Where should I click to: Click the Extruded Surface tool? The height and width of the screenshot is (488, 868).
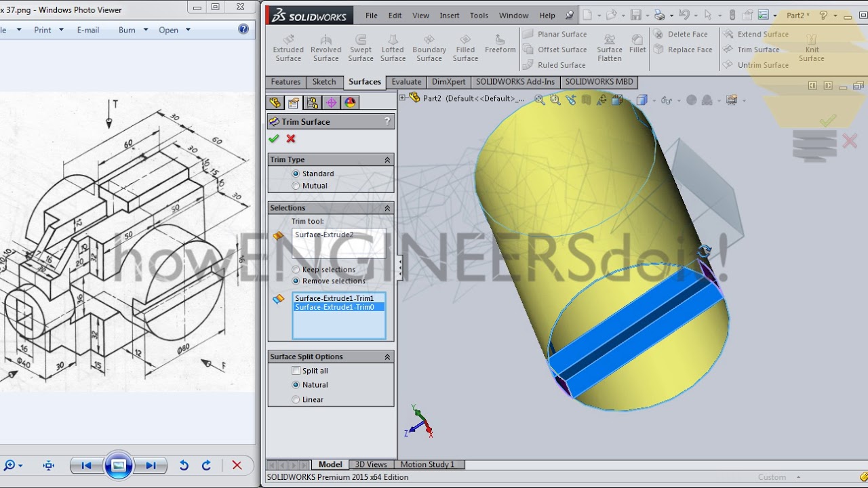point(288,49)
